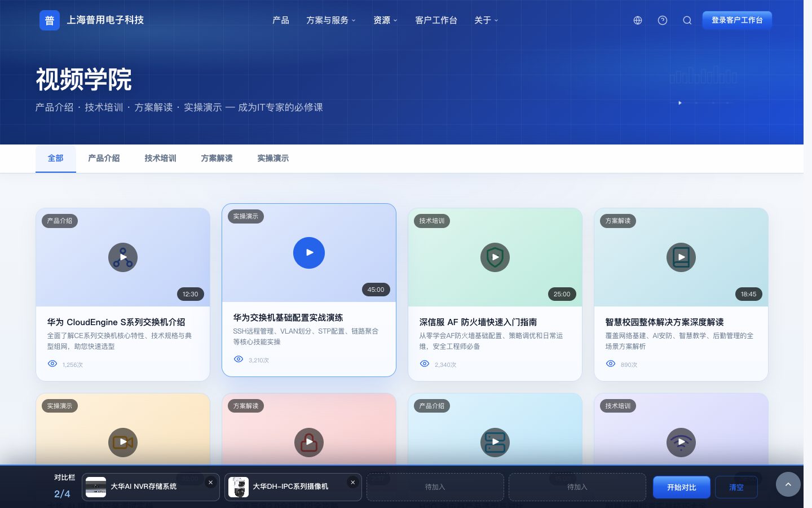Click the 技术培训 tag on 深信服 card
This screenshot has height=508, width=812.
(x=432, y=221)
